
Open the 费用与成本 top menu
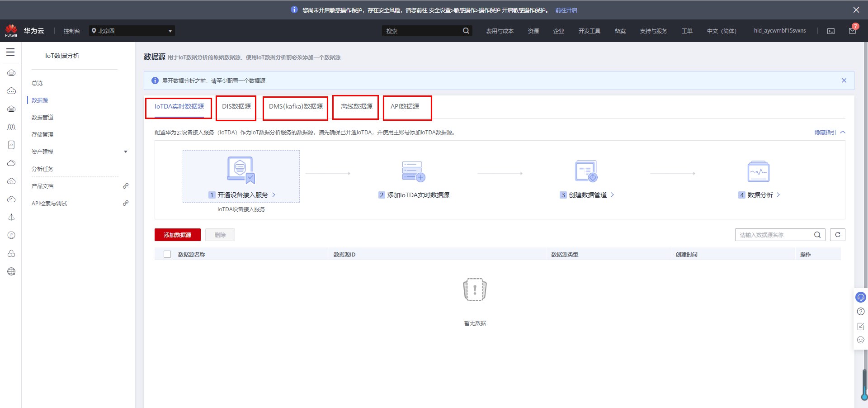[500, 31]
